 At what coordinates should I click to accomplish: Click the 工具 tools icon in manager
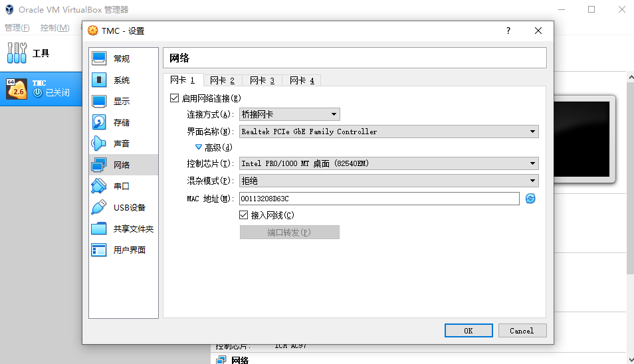click(17, 53)
